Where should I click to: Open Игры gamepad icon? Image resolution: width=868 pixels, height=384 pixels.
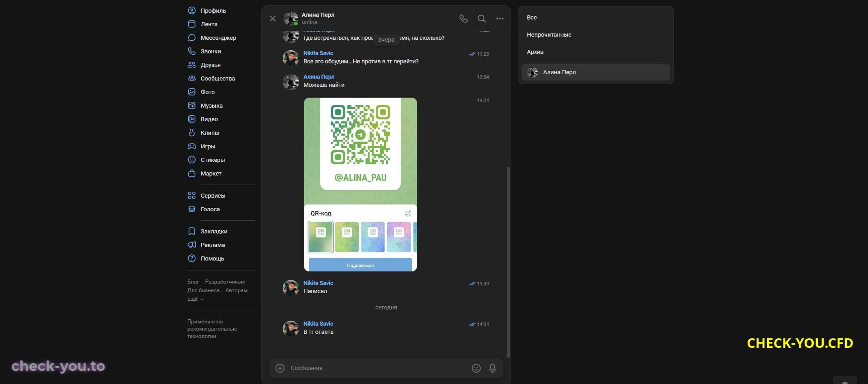pyautogui.click(x=192, y=146)
